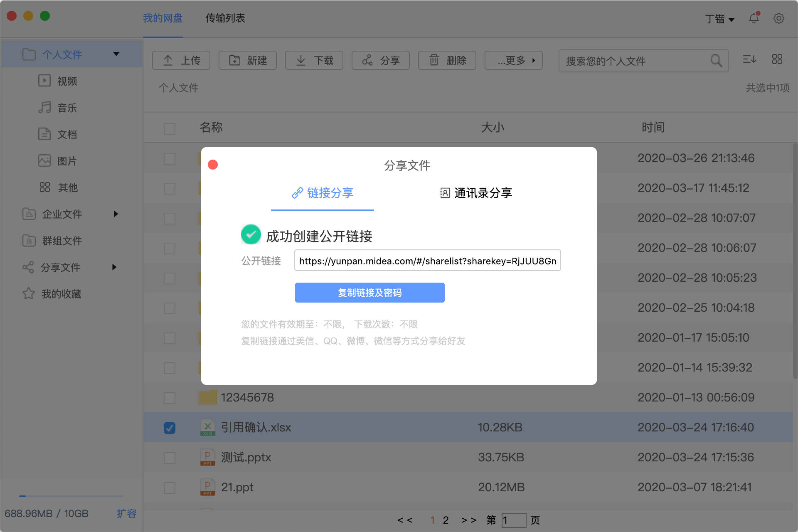
Task: Uncheck the 引用确认.xlsx checkbox
Action: pos(170,428)
